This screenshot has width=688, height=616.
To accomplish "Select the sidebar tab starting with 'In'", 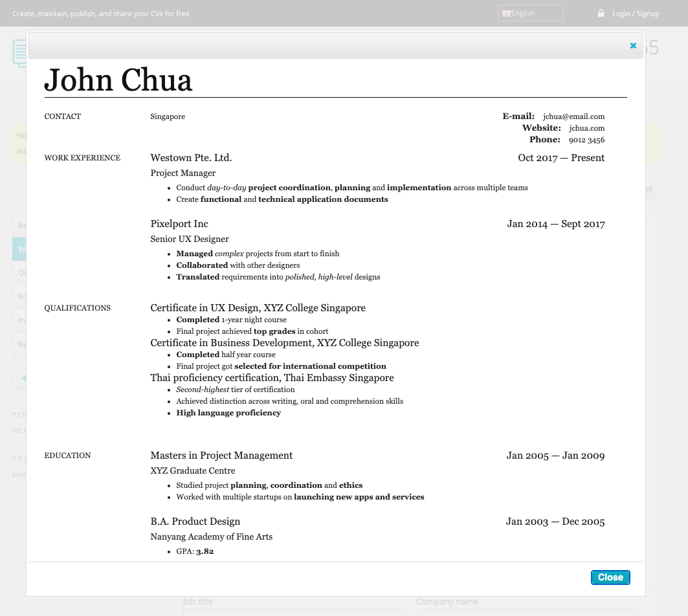I will (x=19, y=320).
